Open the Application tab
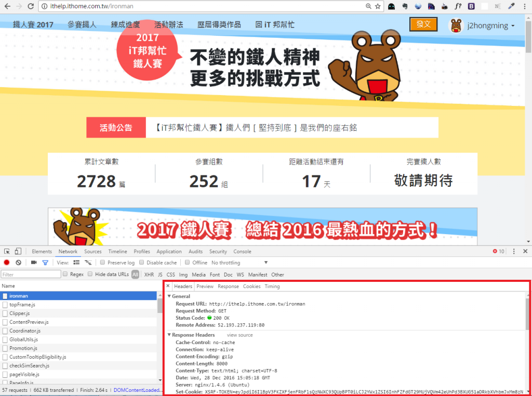The image size is (532, 396). coord(169,251)
